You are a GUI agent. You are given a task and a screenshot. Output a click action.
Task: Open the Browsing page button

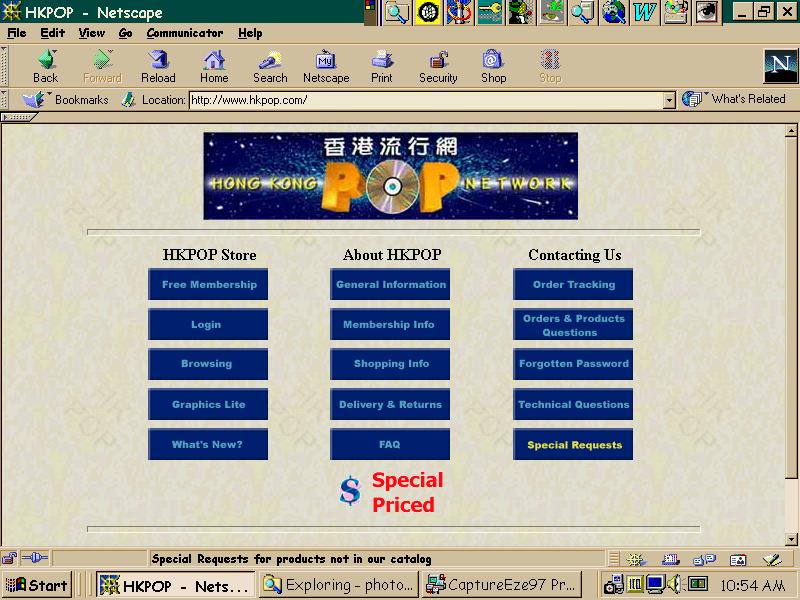(x=208, y=364)
